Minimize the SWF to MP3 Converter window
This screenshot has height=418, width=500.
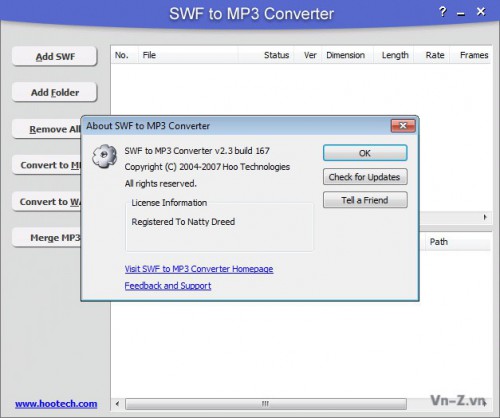pos(461,14)
